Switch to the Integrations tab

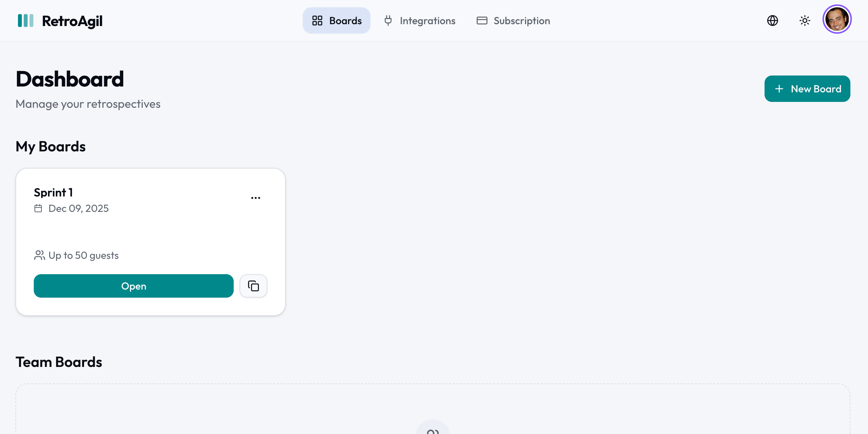pyautogui.click(x=420, y=21)
